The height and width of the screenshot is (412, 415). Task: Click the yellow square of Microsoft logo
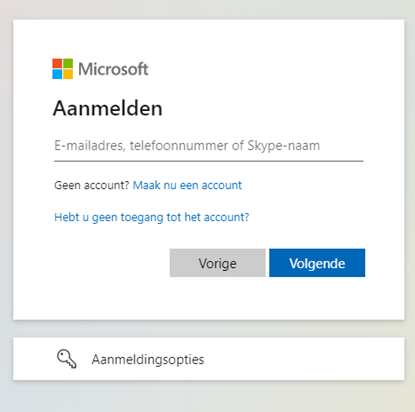pyautogui.click(x=68, y=74)
